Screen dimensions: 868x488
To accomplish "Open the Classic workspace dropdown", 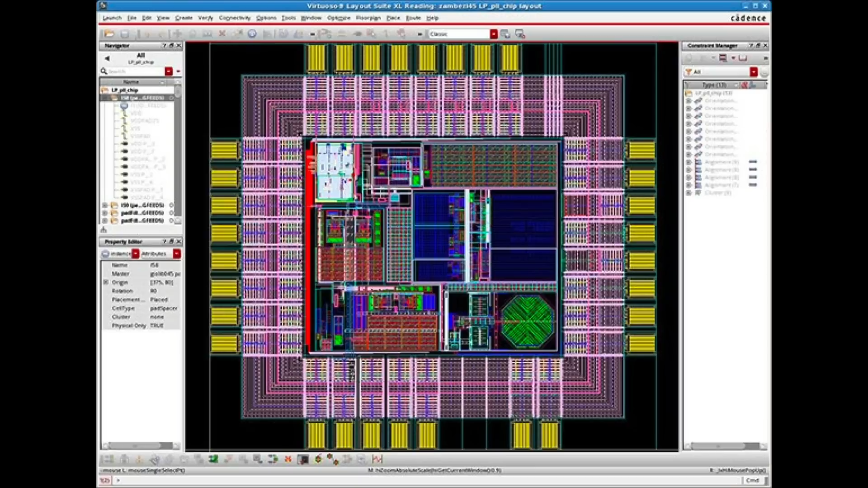I will coord(494,34).
